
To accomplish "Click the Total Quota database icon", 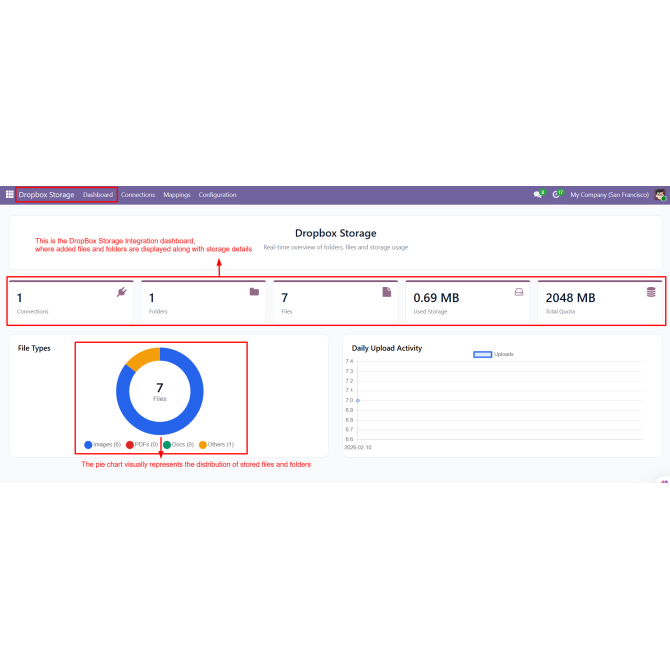I will (x=651, y=292).
